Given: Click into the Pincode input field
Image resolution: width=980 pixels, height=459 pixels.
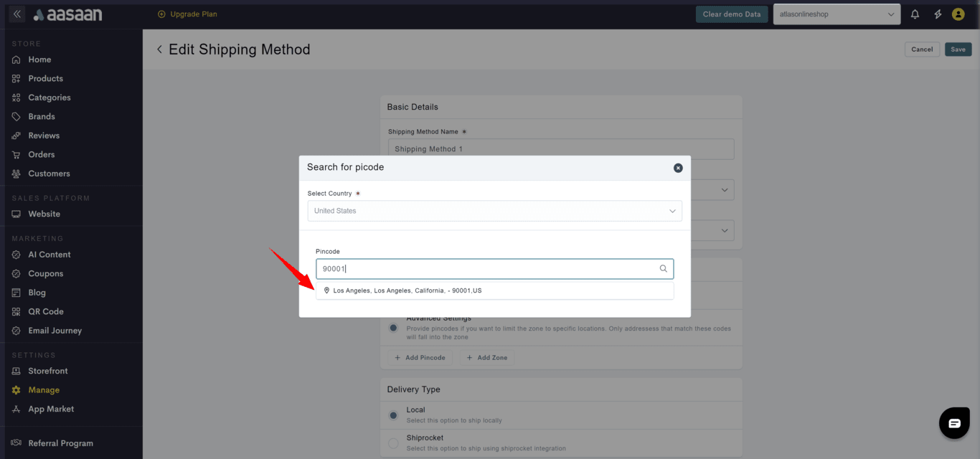Looking at the screenshot, I should click(x=488, y=269).
